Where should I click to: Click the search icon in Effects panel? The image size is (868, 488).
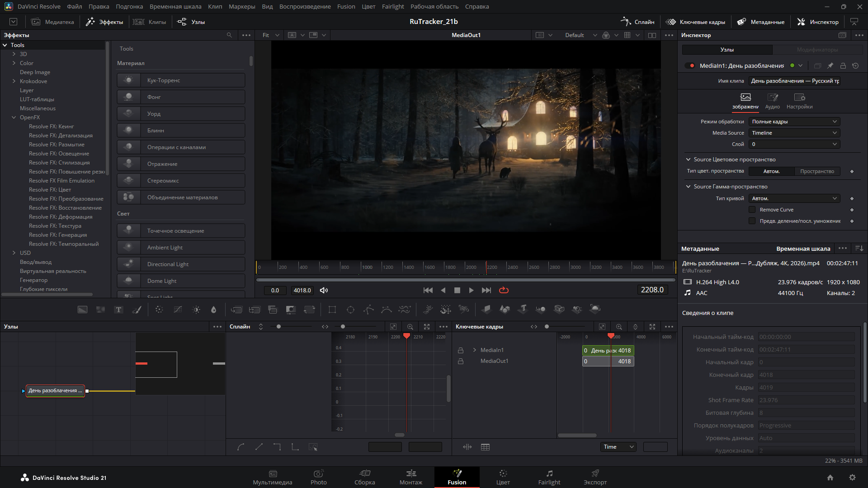pyautogui.click(x=229, y=35)
